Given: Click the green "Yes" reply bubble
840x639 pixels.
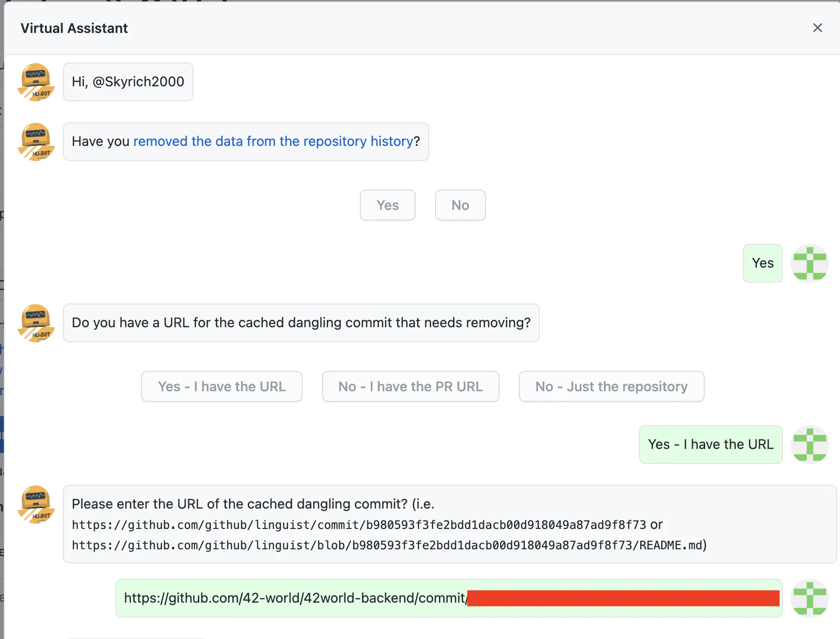Looking at the screenshot, I should tap(762, 263).
